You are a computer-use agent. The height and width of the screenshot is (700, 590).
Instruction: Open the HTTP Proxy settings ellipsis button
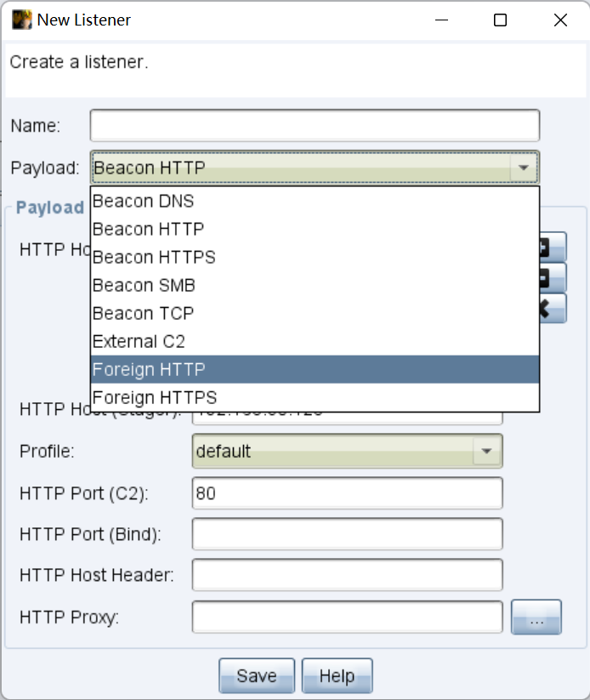click(x=536, y=617)
